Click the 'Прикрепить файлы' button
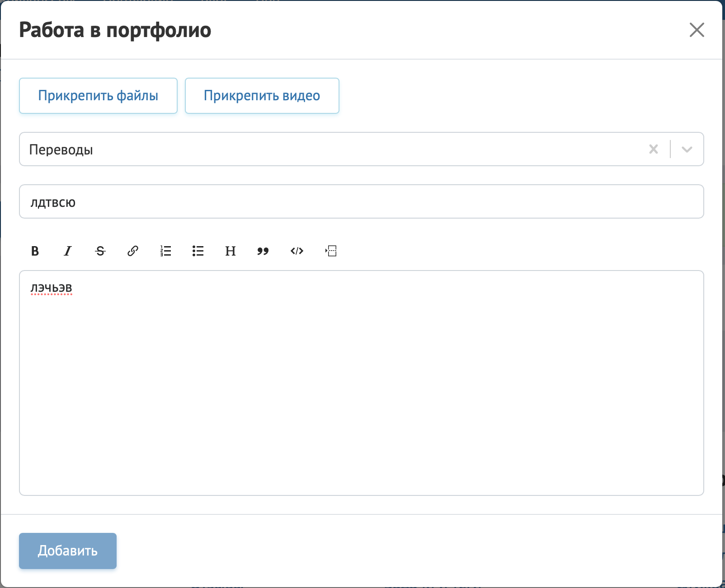 pos(98,96)
